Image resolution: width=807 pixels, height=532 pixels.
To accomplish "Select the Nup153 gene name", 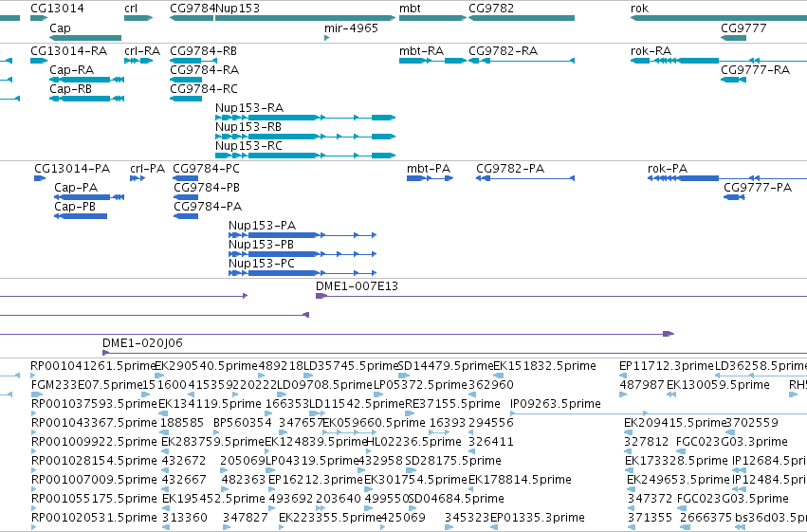I will 237,9.
